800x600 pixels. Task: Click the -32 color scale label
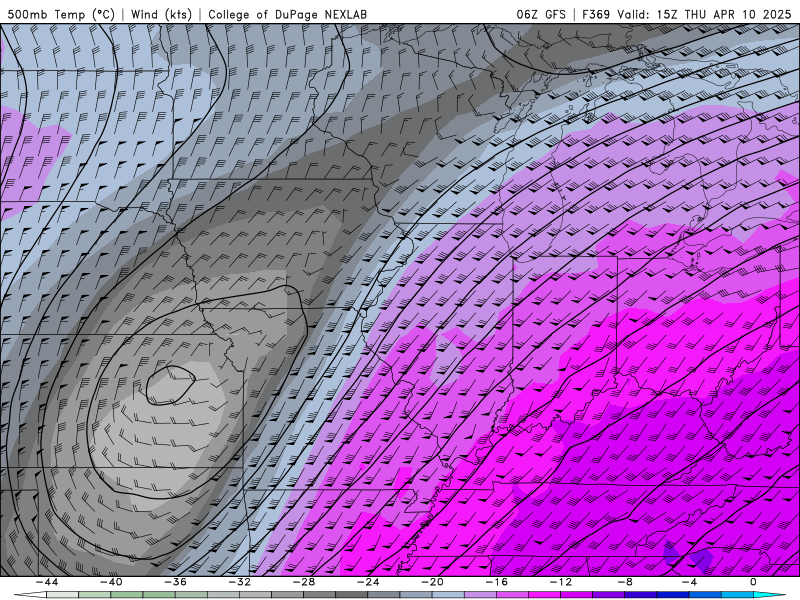240,582
